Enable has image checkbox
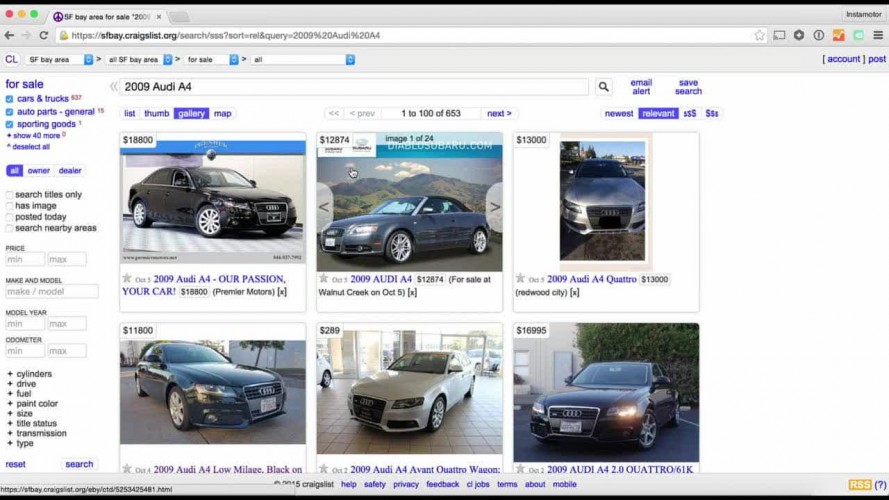This screenshot has width=889, height=500. tap(9, 206)
